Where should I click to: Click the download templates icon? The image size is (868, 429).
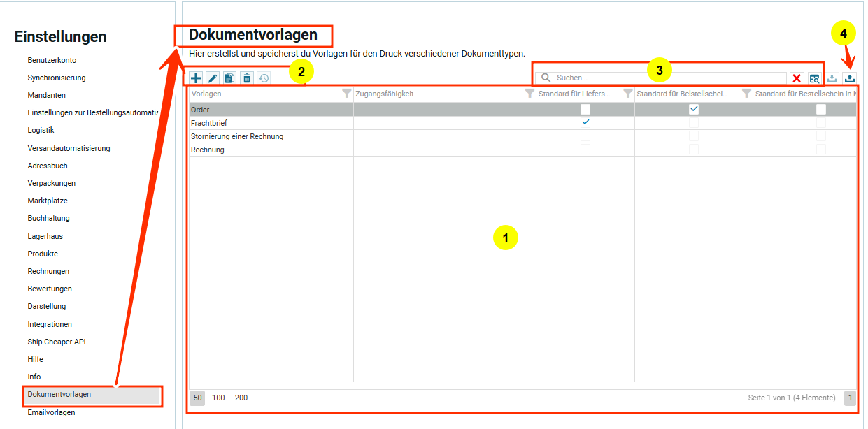[x=832, y=78]
